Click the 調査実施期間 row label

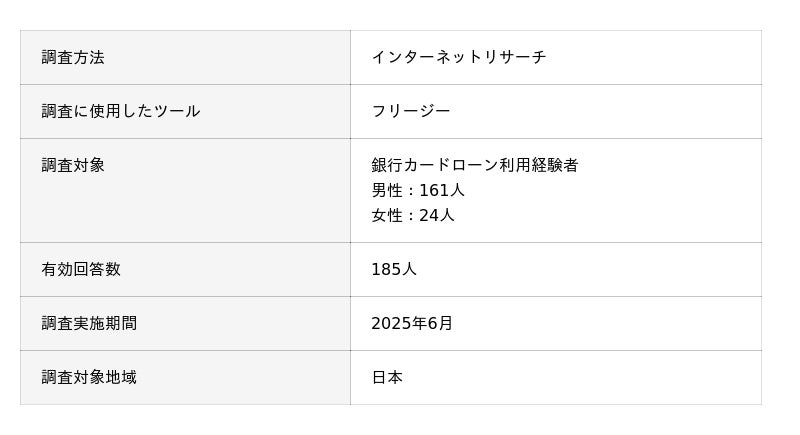pos(89,324)
